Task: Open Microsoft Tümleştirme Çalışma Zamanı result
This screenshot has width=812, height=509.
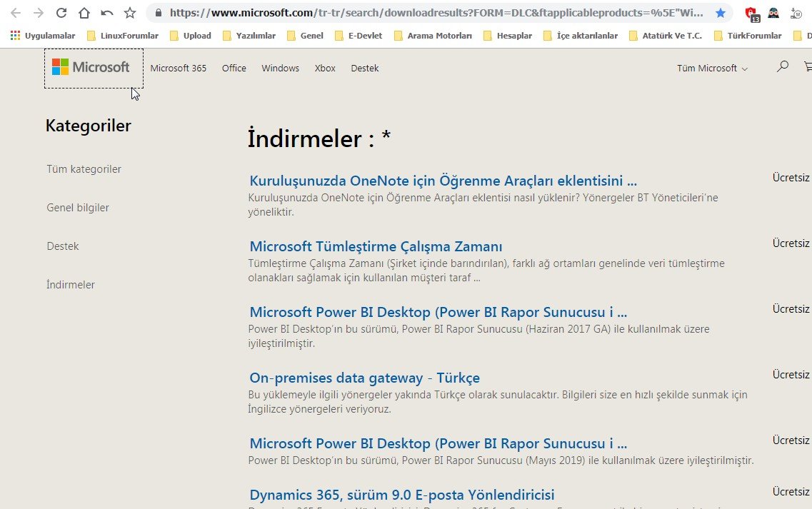Action: [376, 246]
